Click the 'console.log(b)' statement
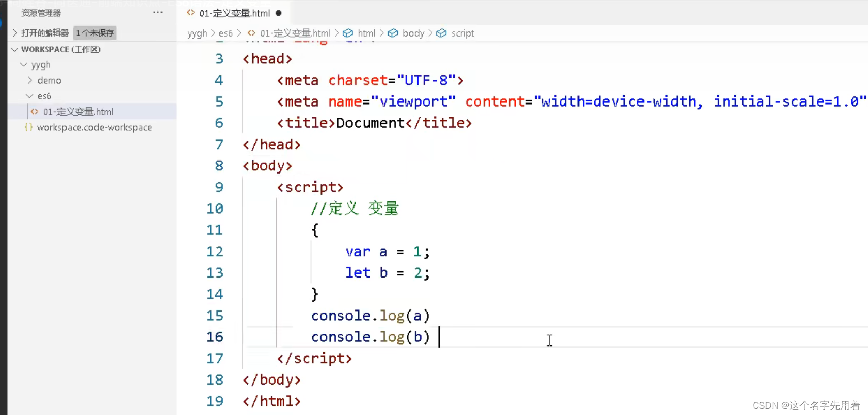The image size is (868, 415). [x=371, y=337]
